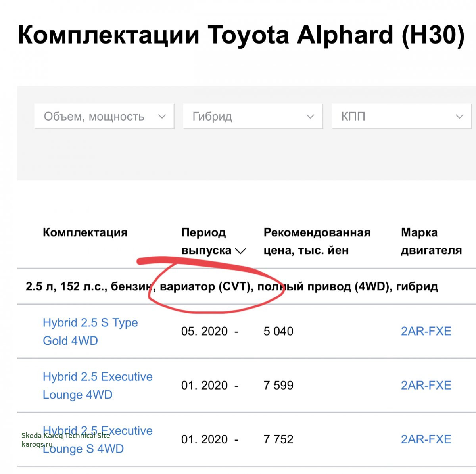Screen dimensions: 476x474
Task: Open the Объем, мощность dropdown
Action: tap(104, 116)
